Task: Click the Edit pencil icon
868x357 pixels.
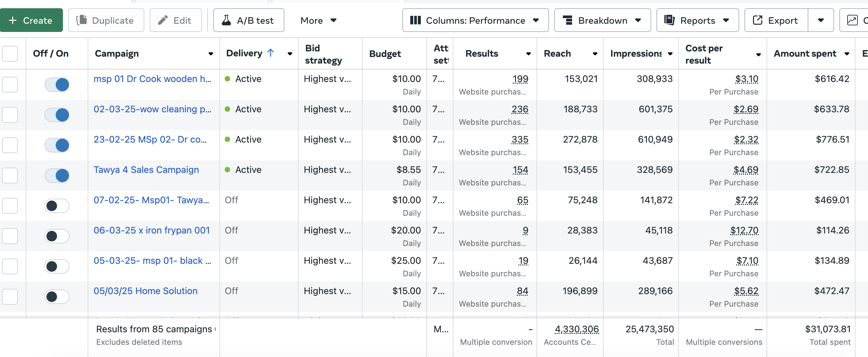Action: (x=163, y=20)
